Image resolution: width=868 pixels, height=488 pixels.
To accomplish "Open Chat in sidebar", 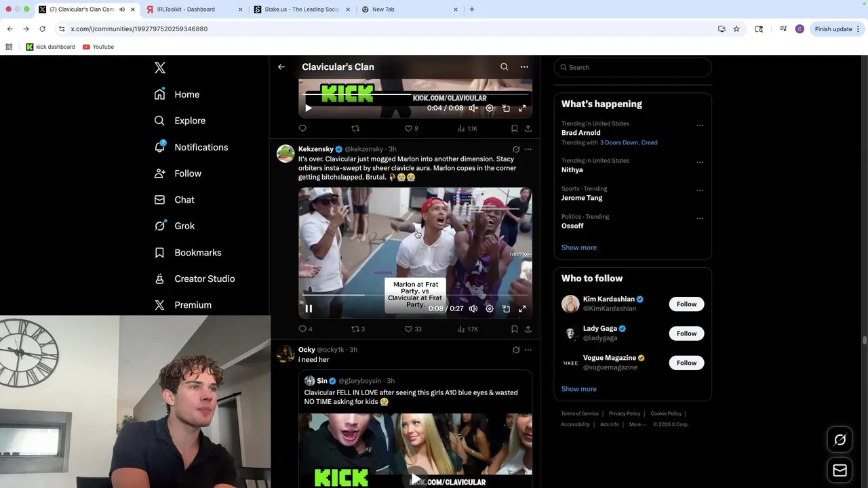I will pyautogui.click(x=174, y=200).
